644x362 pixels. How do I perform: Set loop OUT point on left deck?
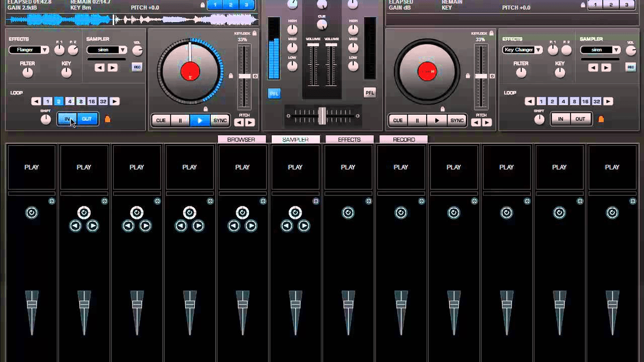point(87,119)
